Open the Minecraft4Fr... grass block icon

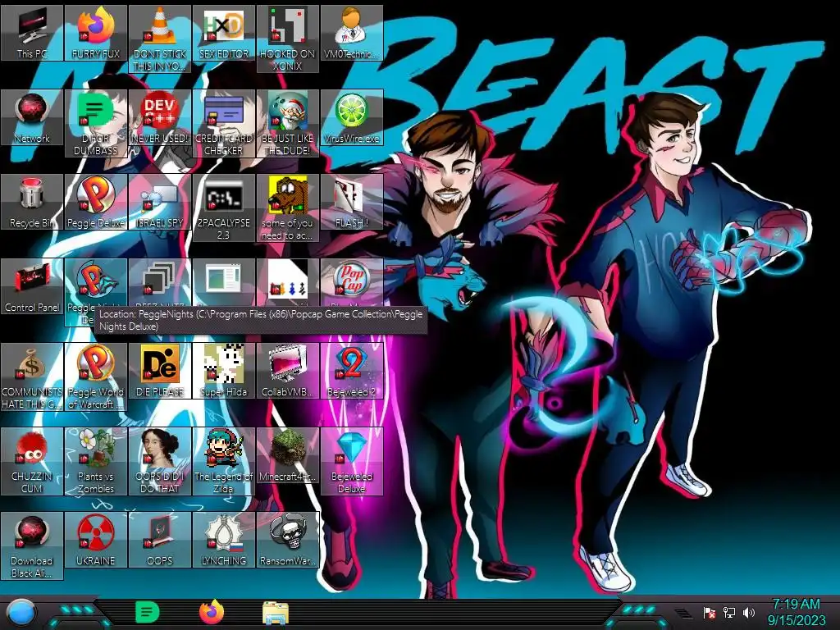click(x=288, y=456)
